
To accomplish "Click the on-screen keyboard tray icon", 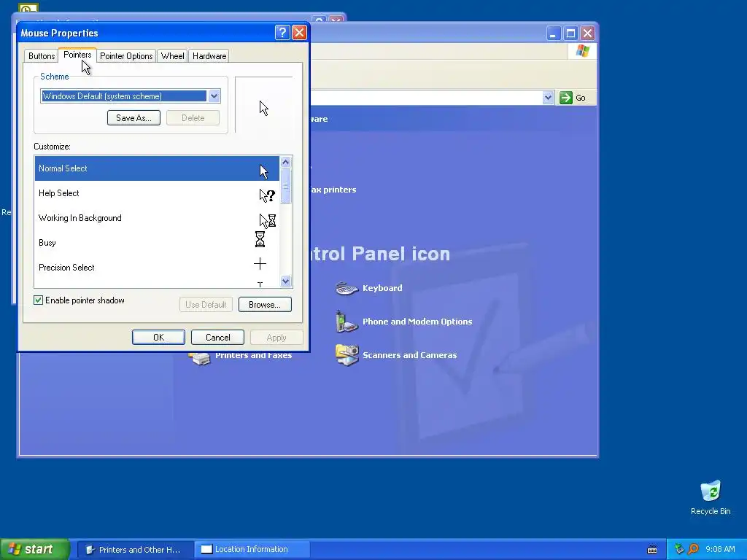I will [652, 550].
